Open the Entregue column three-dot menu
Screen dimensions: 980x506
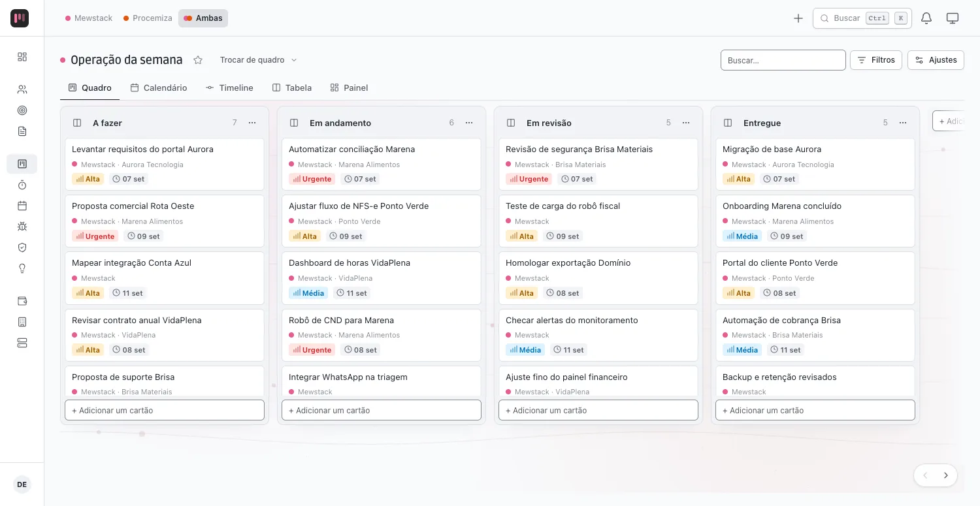(903, 123)
